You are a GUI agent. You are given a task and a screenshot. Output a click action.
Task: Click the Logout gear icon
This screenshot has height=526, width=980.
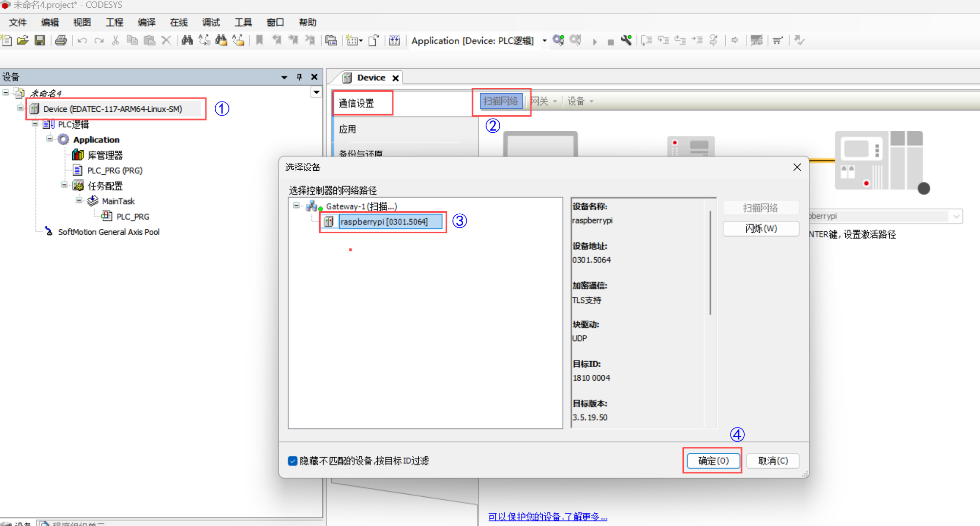point(576,40)
